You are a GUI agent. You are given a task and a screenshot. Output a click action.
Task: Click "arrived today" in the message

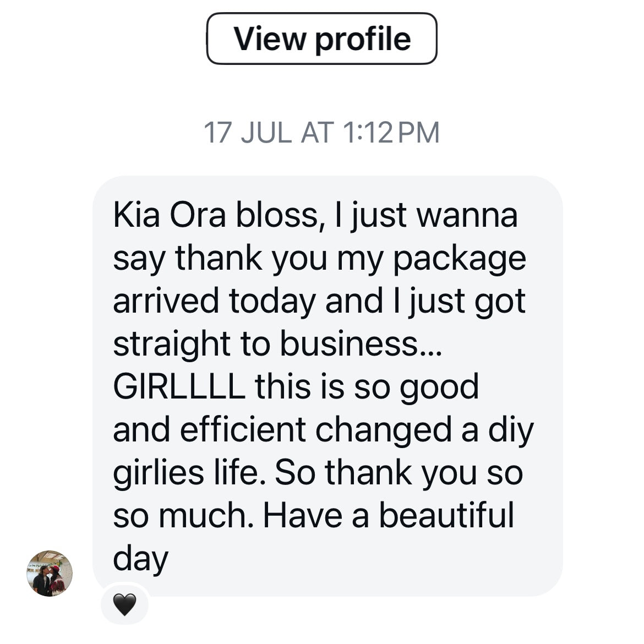point(214,301)
